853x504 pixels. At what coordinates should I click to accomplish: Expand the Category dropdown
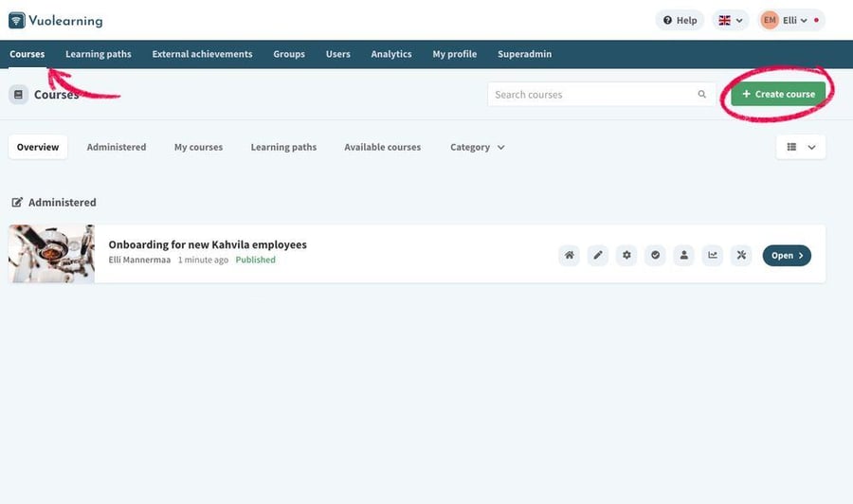tap(477, 147)
